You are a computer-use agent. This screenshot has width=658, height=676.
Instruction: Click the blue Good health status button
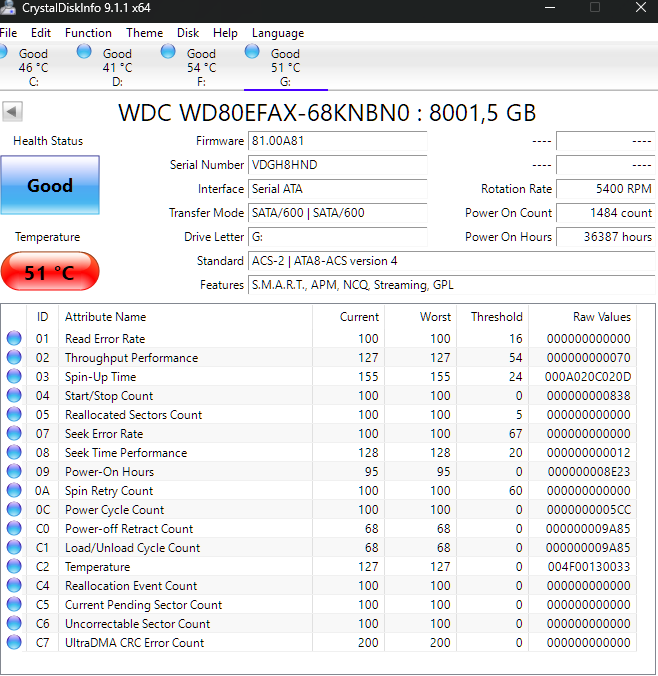(50, 185)
